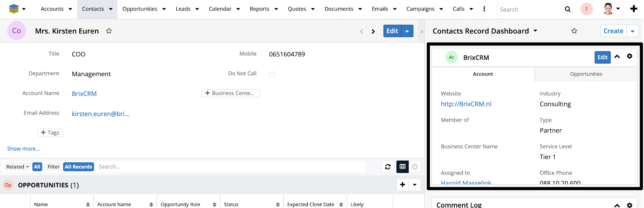
Task: Open the Contacts Record Dashboard dropdown
Action: [535, 31]
